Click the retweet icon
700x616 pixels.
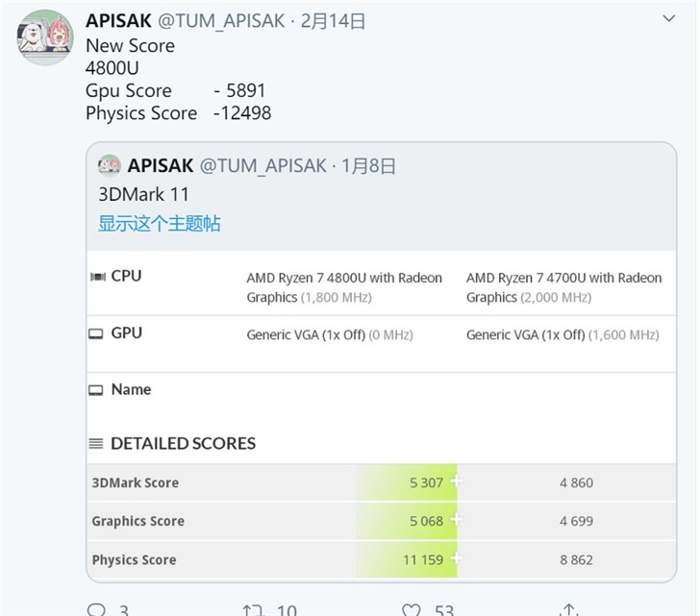point(254,609)
